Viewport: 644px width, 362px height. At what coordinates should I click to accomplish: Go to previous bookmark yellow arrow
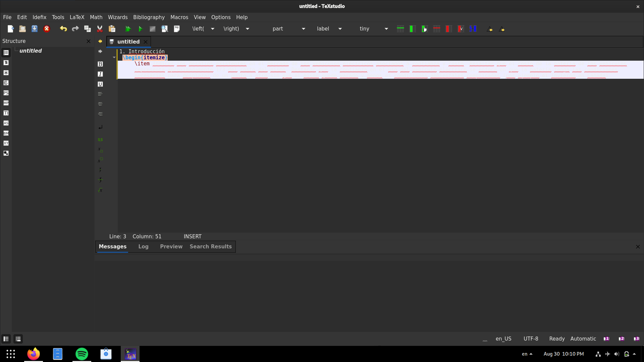point(100,41)
